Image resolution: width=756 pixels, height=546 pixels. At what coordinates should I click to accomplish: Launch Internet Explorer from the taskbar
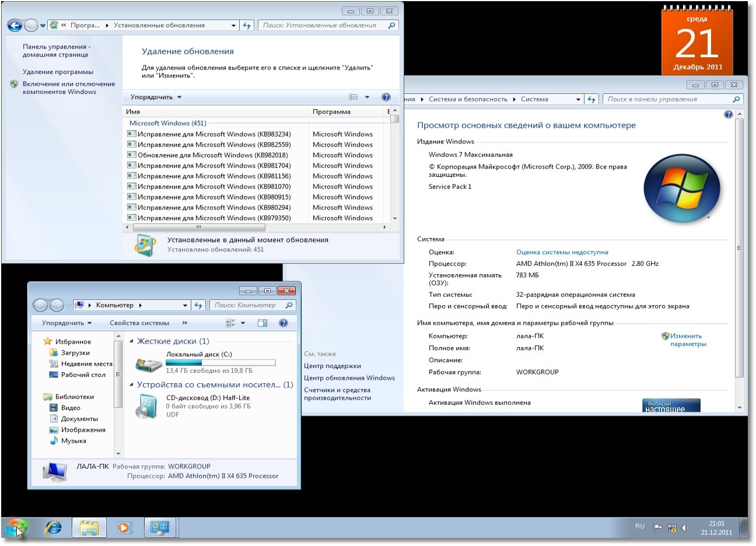click(54, 528)
